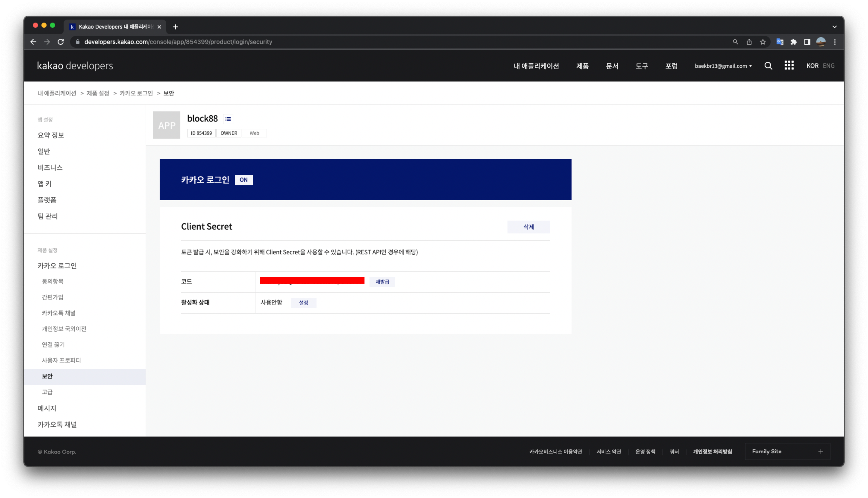Click the APP thumbnail image

point(166,125)
